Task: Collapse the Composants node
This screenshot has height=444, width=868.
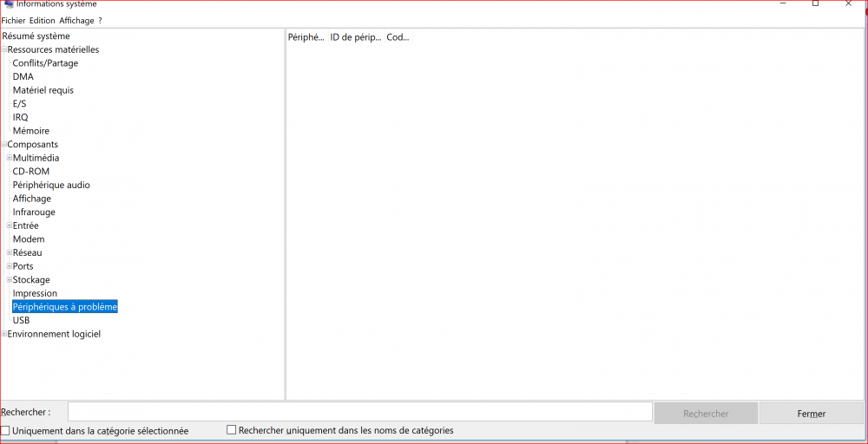Action: click(3, 145)
